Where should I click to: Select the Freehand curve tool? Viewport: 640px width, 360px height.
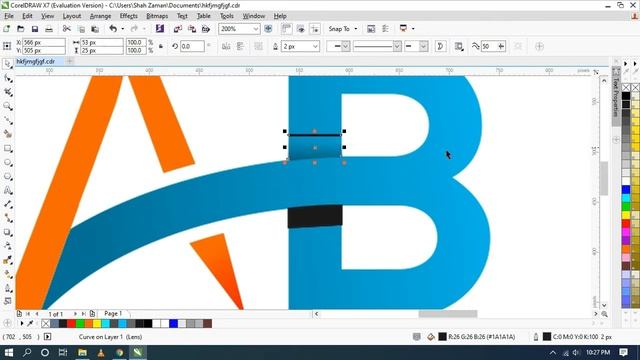pyautogui.click(x=7, y=120)
